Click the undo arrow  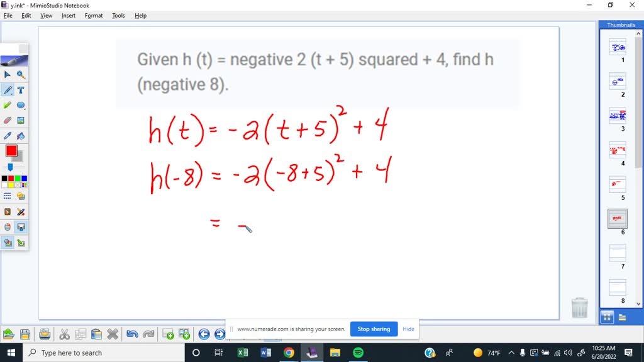point(132,334)
